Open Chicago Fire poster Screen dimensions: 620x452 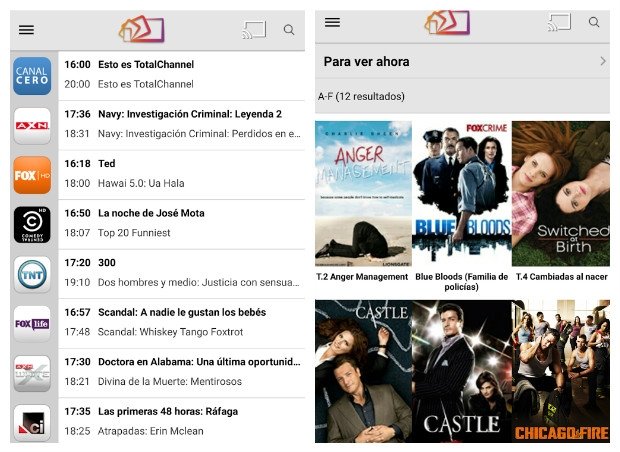[561, 371]
